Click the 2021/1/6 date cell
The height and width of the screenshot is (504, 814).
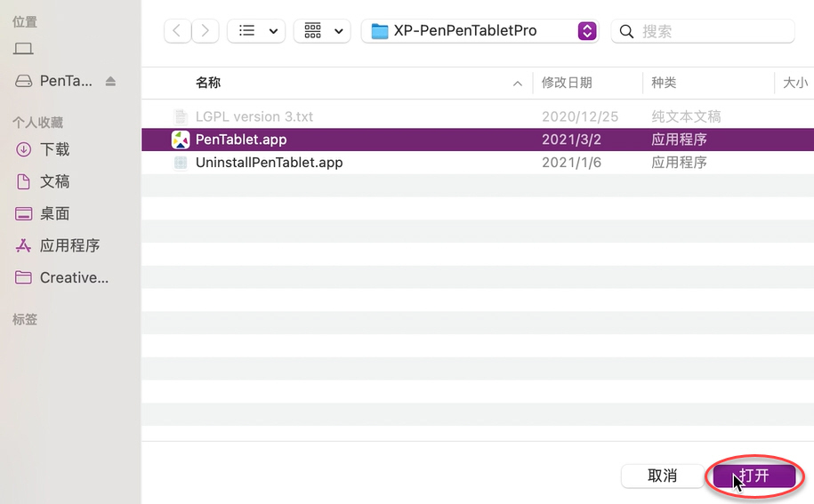[571, 163]
